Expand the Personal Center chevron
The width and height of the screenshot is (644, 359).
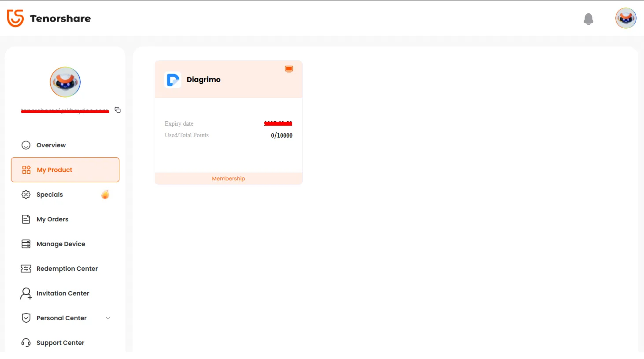pyautogui.click(x=108, y=318)
